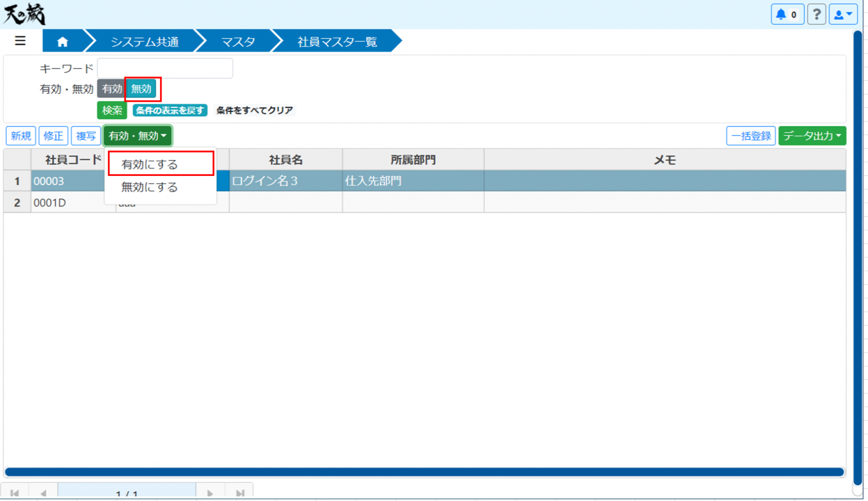868x501 pixels.
Task: Toggle the 無効 filter
Action: [141, 89]
